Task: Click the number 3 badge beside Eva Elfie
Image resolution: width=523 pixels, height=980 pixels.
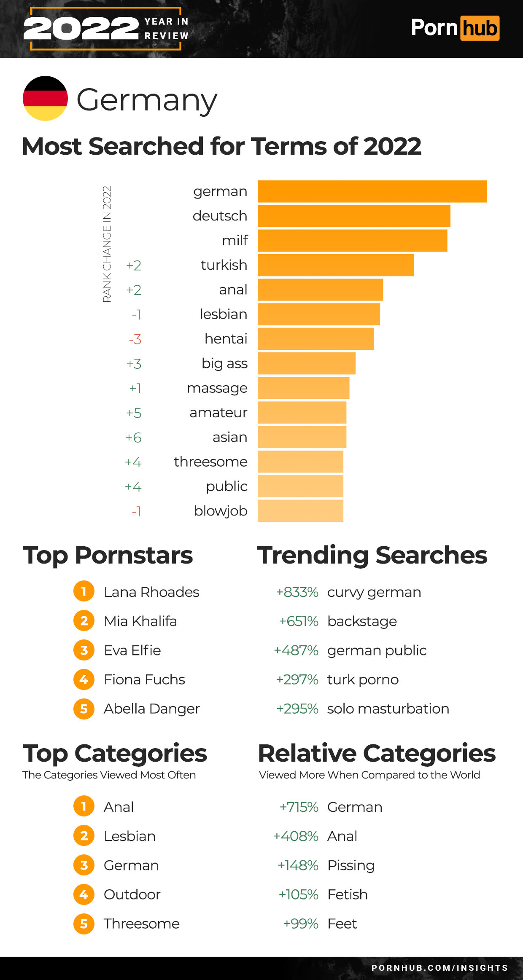Action: (84, 650)
